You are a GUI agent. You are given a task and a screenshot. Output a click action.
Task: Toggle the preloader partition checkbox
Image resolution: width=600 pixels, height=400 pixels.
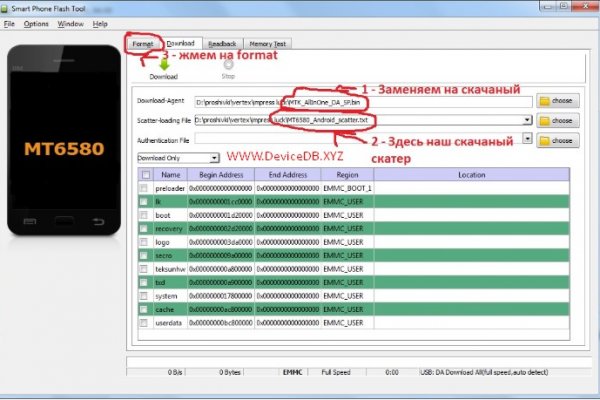click(x=145, y=187)
